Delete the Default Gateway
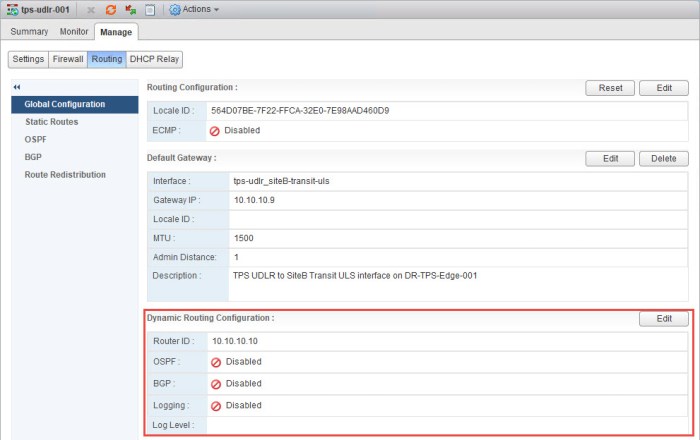 pyautogui.click(x=664, y=158)
